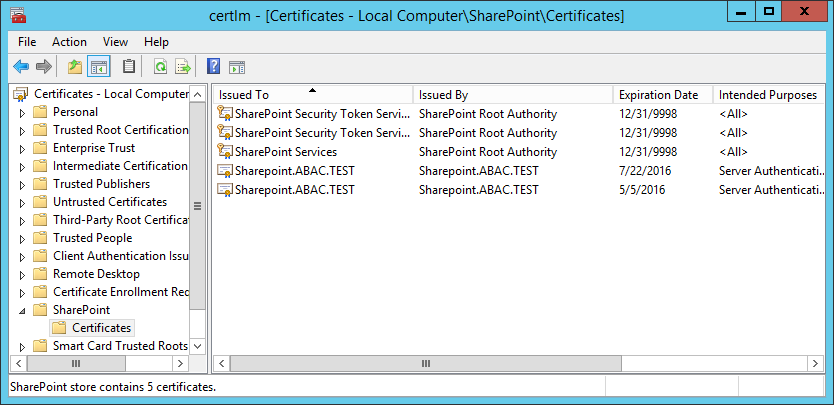
Task: Click the clipboard Paste toolbar icon
Action: click(129, 67)
